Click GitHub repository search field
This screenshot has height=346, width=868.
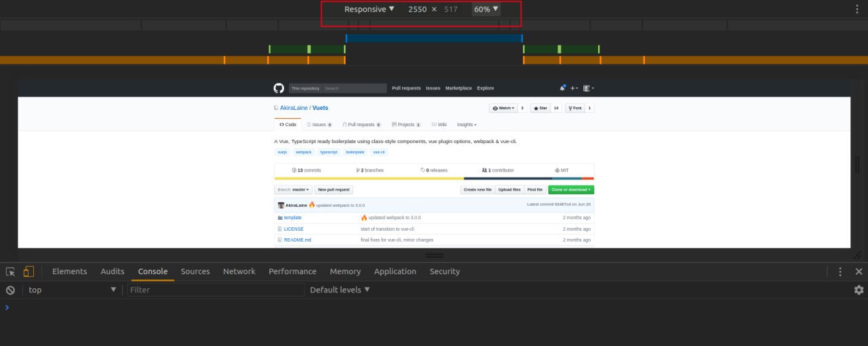click(354, 88)
